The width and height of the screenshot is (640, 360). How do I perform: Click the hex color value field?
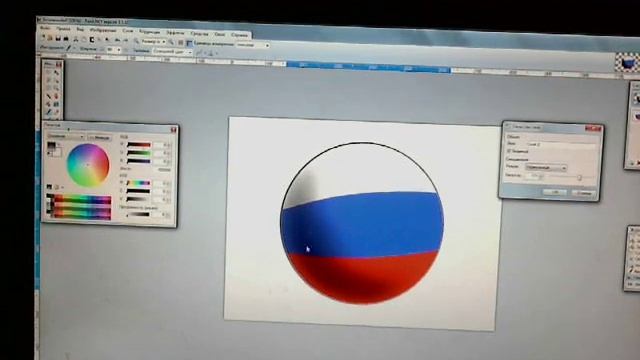click(164, 169)
